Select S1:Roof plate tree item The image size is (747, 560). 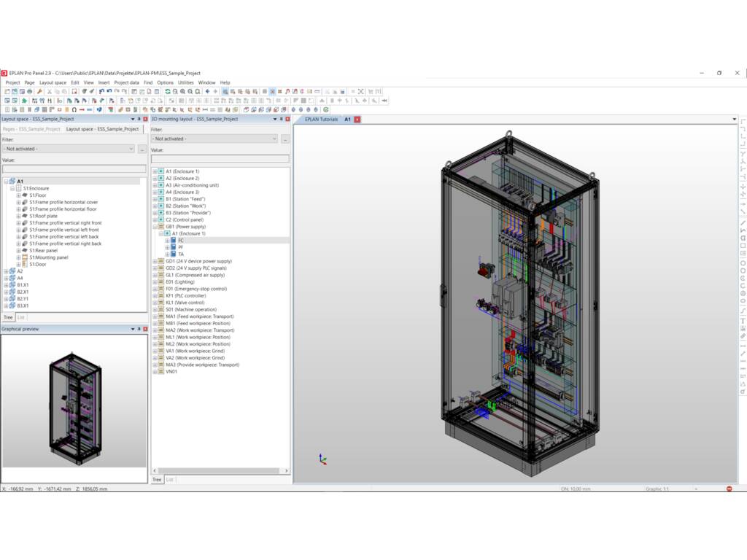[43, 216]
